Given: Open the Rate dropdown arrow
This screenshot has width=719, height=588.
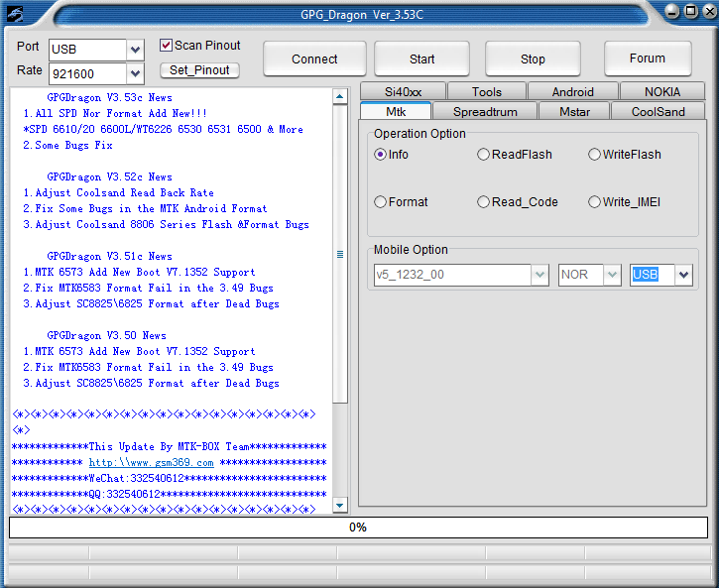Looking at the screenshot, I should [135, 73].
